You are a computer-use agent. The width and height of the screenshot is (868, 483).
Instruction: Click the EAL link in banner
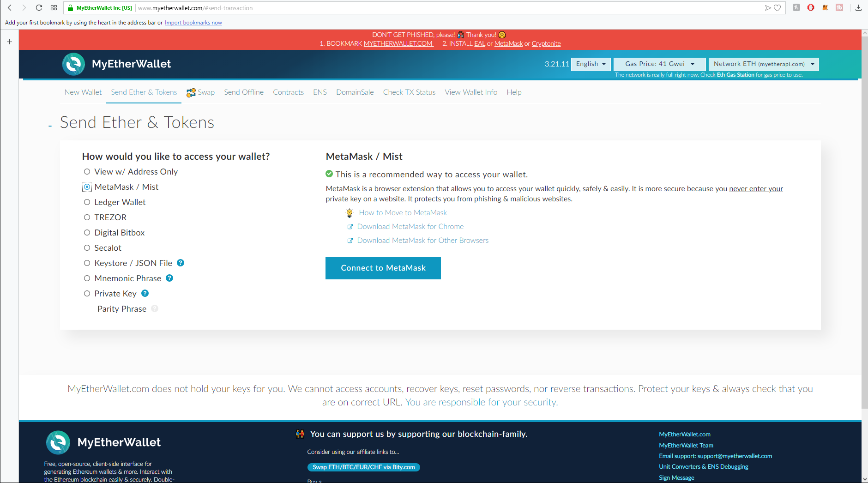480,43
